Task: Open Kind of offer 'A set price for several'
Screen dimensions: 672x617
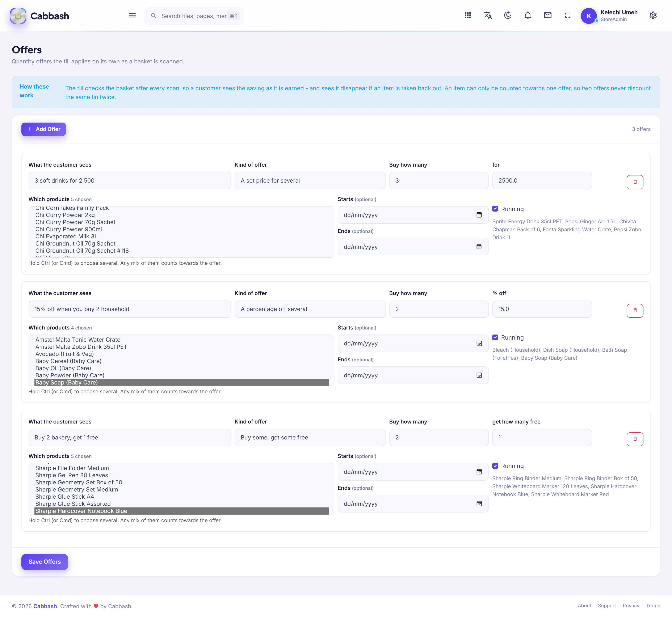Action: (310, 181)
